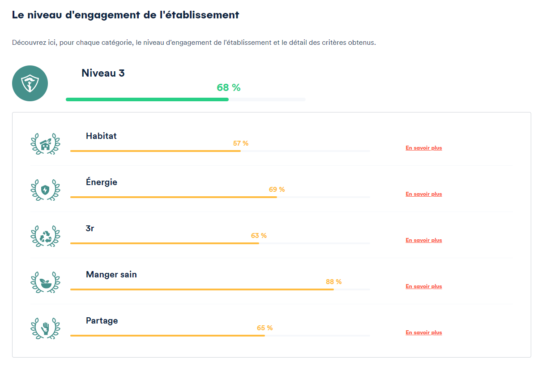Click the Niveau 3 shield badge icon
550x367 pixels.
coord(30,83)
